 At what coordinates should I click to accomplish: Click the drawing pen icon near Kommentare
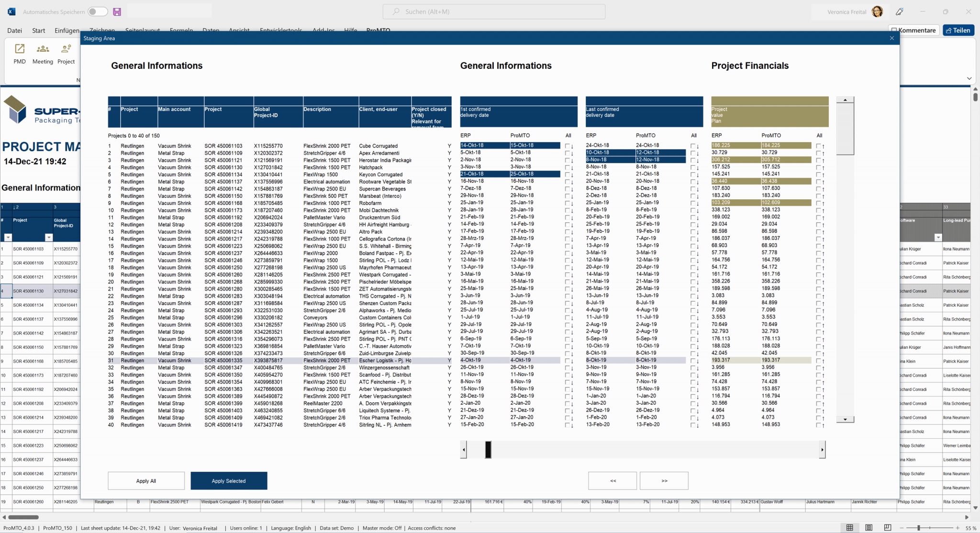900,11
